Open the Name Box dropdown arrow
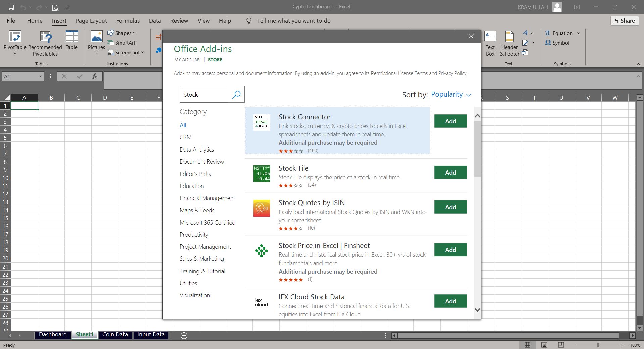The image size is (644, 349). point(40,76)
